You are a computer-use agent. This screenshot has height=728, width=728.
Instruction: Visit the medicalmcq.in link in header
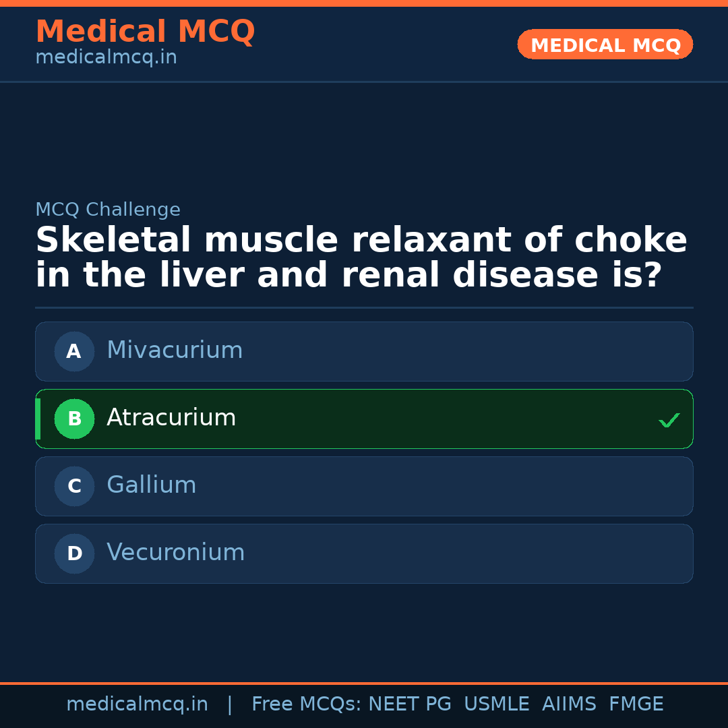click(106, 57)
